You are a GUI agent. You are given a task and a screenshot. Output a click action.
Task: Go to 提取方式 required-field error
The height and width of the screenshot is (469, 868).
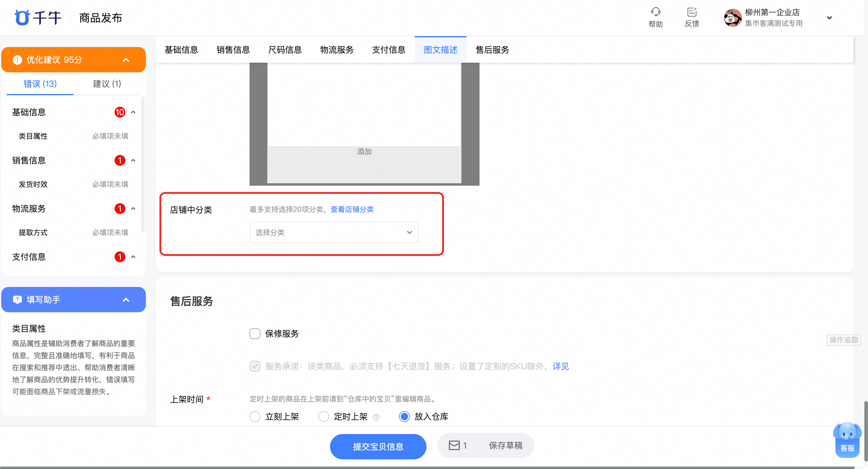tap(74, 232)
